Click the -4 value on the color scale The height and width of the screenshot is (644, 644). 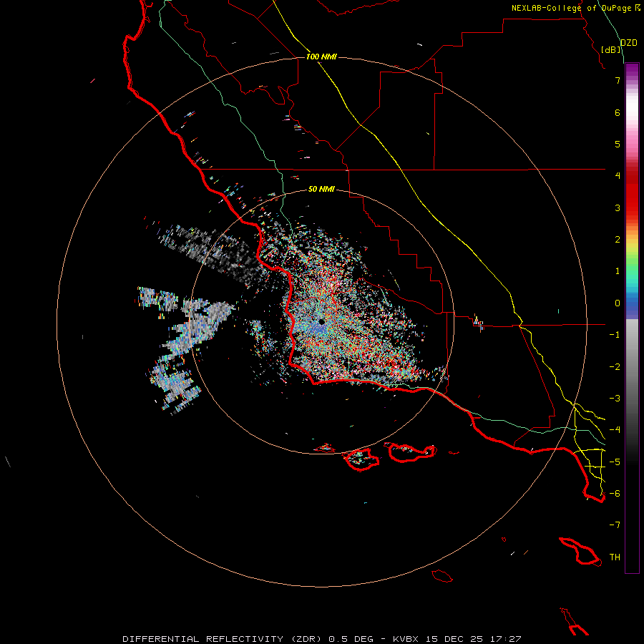point(615,430)
